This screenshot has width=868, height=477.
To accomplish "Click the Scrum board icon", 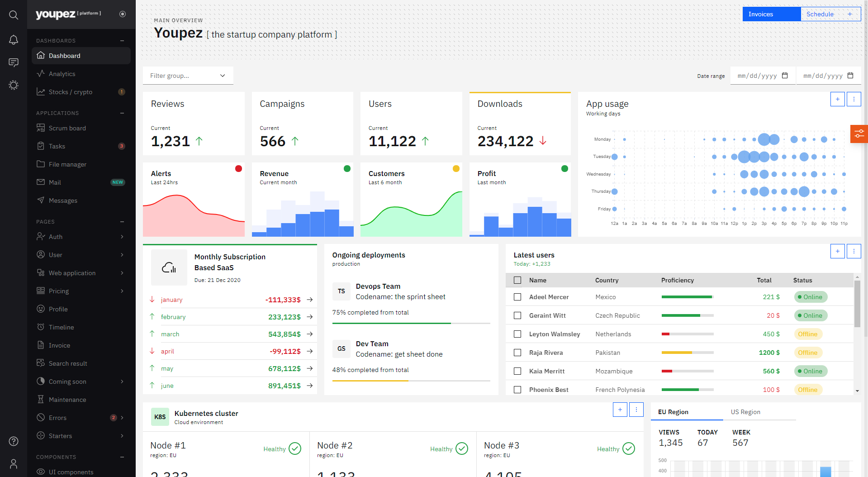I will click(41, 128).
